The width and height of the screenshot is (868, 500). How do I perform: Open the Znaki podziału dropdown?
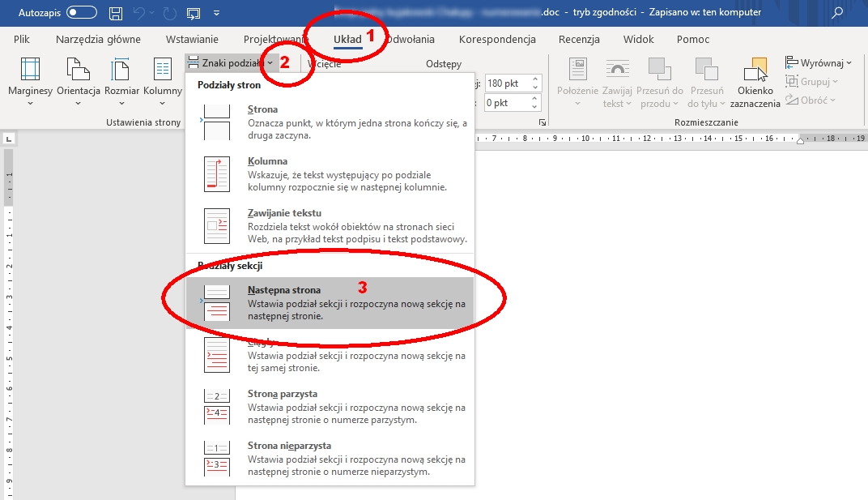[x=231, y=63]
